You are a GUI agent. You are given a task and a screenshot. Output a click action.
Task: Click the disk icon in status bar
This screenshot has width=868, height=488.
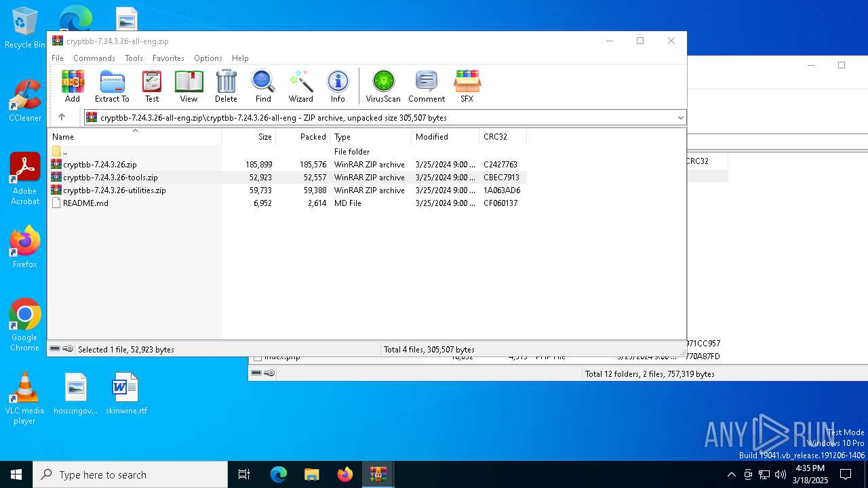[x=55, y=349]
